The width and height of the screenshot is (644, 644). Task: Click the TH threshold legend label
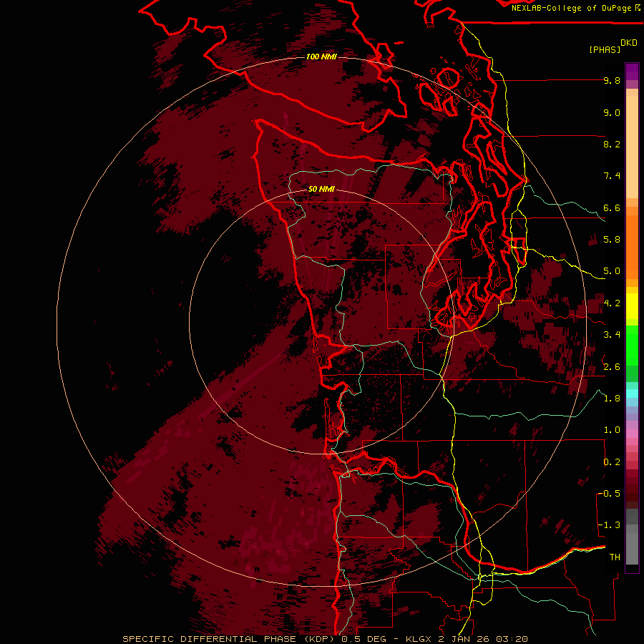[x=615, y=557]
